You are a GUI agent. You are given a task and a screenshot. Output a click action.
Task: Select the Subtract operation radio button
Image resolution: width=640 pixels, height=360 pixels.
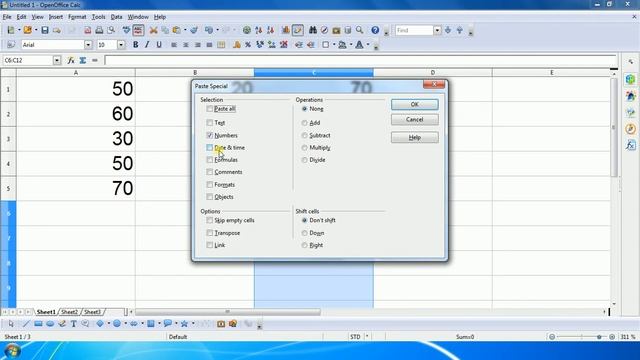304,135
